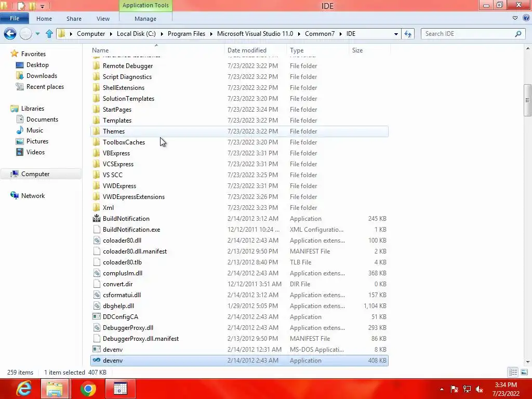Click the devenv Application infinity icon
The height and width of the screenshot is (399, 532).
pos(97,361)
